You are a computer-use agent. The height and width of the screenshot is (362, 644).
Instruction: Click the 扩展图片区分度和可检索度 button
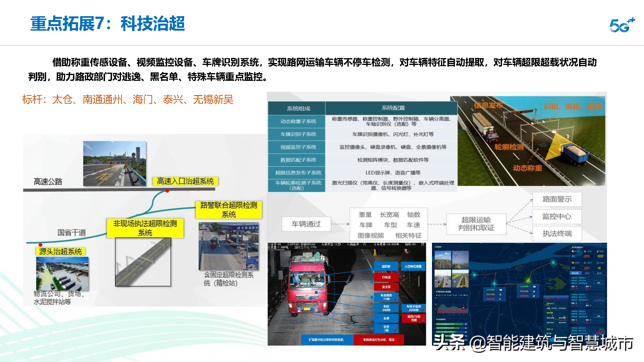point(327,340)
